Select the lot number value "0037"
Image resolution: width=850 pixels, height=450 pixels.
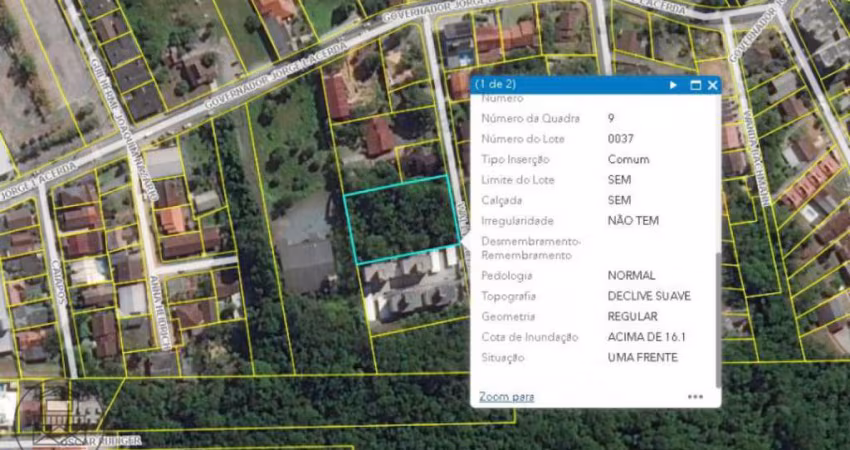tap(621, 139)
